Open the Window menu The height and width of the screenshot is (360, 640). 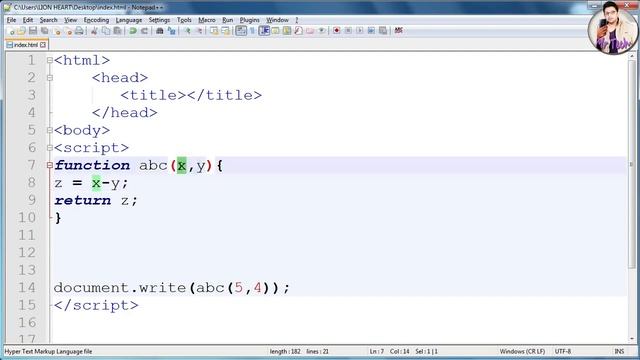[277, 20]
